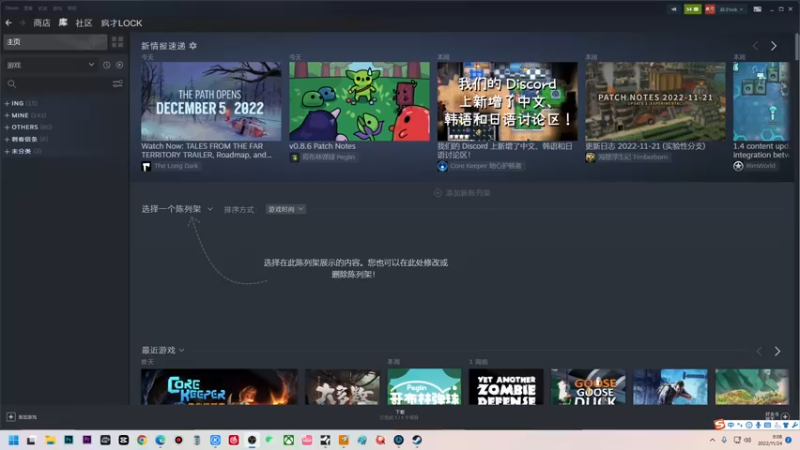Click 添加新陈列架 button
The image size is (800, 450).
462,193
